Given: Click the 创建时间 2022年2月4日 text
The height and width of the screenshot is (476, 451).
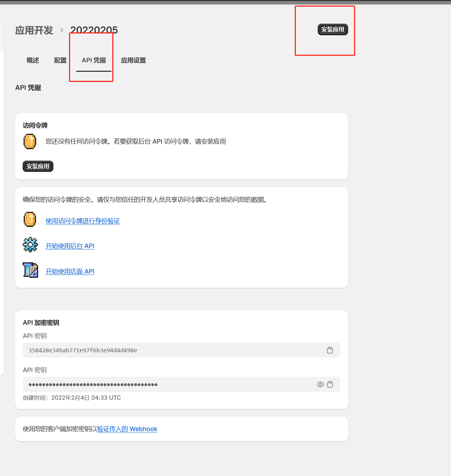Looking at the screenshot, I should pos(72,398).
